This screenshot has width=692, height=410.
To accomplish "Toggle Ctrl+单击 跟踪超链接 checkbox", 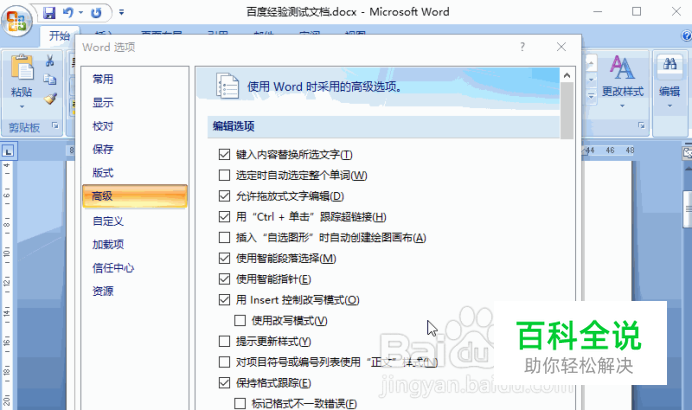I will 224,217.
